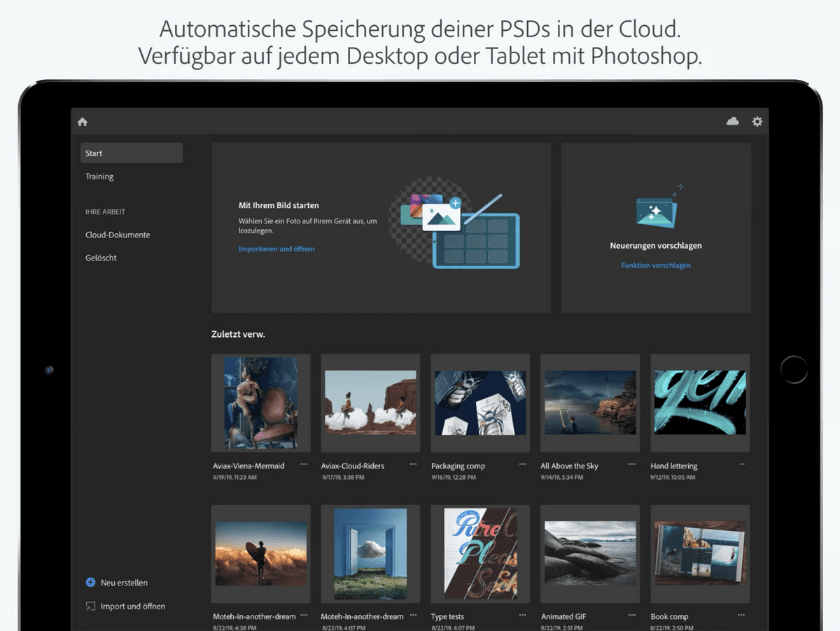Open the Hand lettering thumbnail

click(700, 403)
